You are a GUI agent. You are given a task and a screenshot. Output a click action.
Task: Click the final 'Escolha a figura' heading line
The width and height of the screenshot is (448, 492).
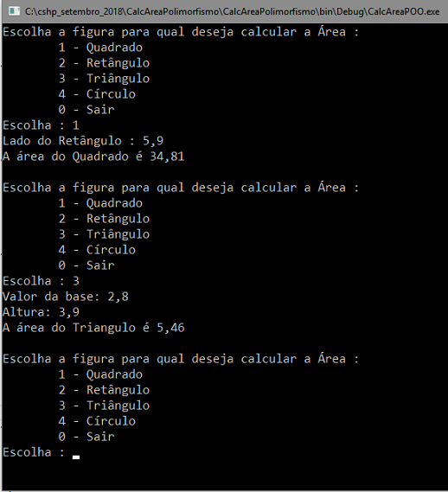coord(181,359)
